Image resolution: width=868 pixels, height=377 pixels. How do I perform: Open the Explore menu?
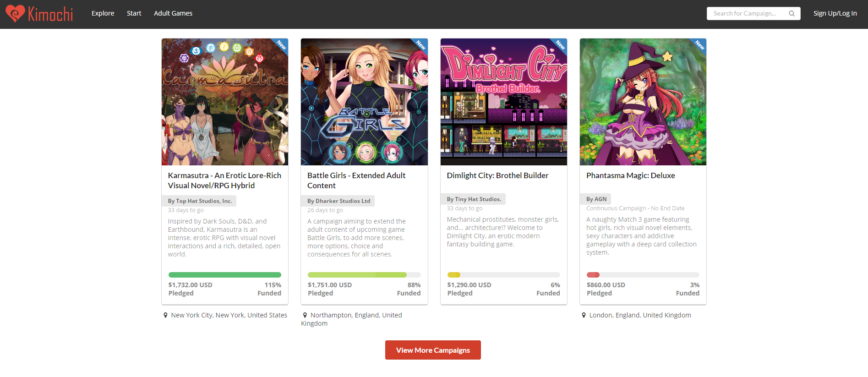pos(103,13)
